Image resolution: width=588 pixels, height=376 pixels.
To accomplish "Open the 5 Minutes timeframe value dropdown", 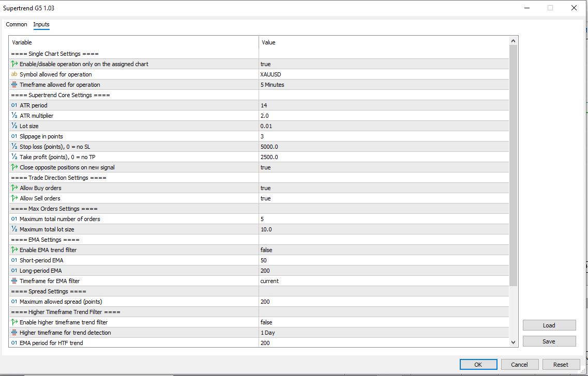I will pyautogui.click(x=383, y=85).
